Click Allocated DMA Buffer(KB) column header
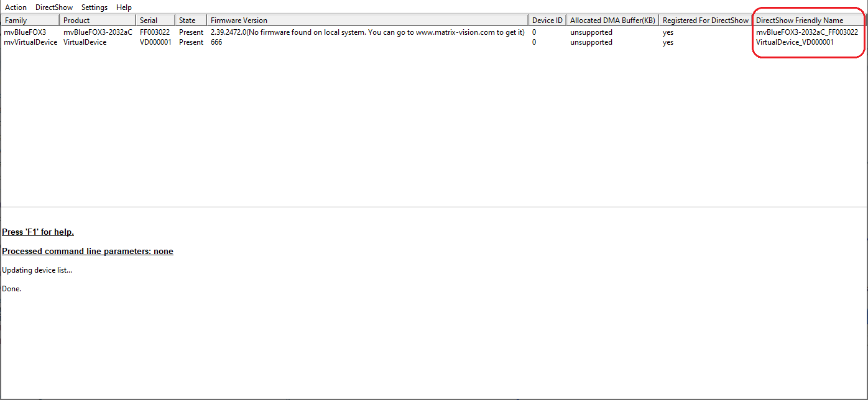The image size is (868, 400). click(x=612, y=20)
